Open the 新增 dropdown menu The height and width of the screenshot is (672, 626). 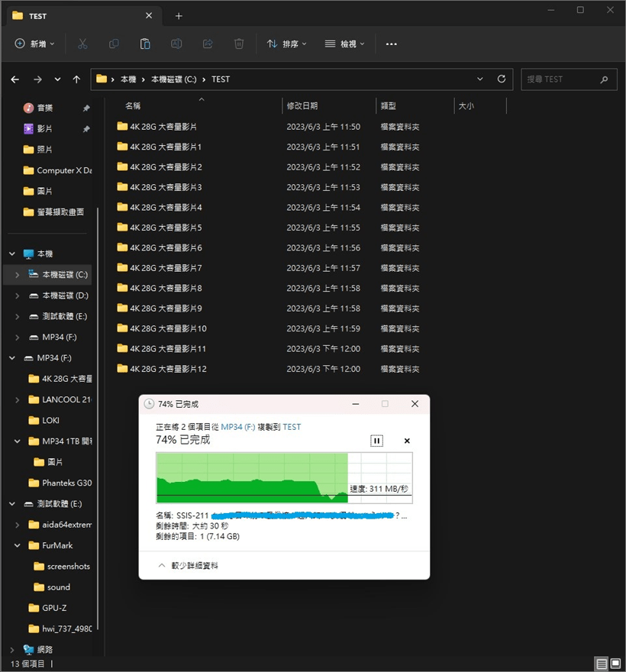point(34,44)
